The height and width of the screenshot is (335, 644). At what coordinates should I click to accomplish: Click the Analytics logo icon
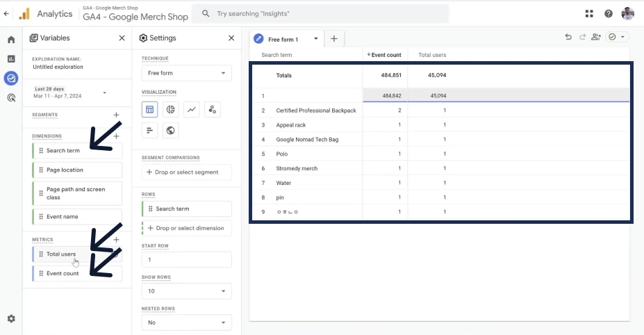[x=24, y=14]
